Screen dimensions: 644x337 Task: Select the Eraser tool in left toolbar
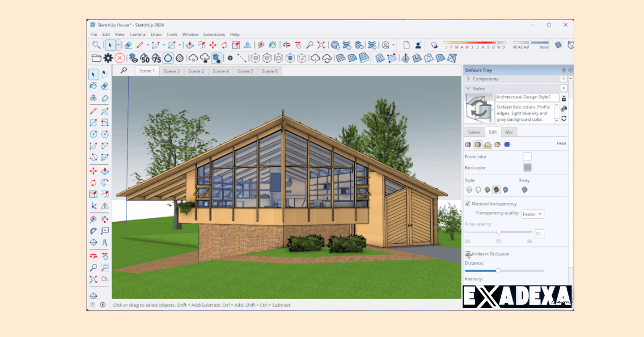tap(105, 86)
